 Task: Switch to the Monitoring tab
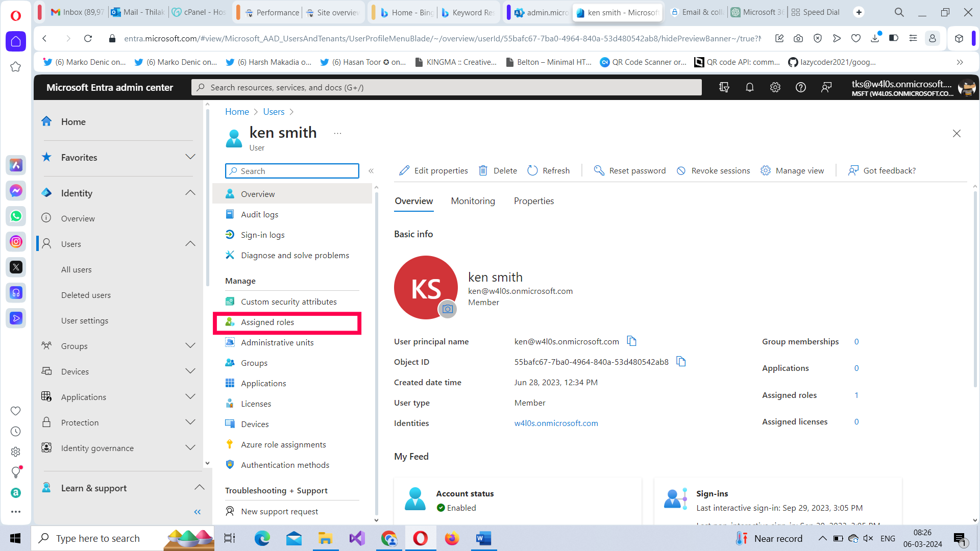click(473, 201)
